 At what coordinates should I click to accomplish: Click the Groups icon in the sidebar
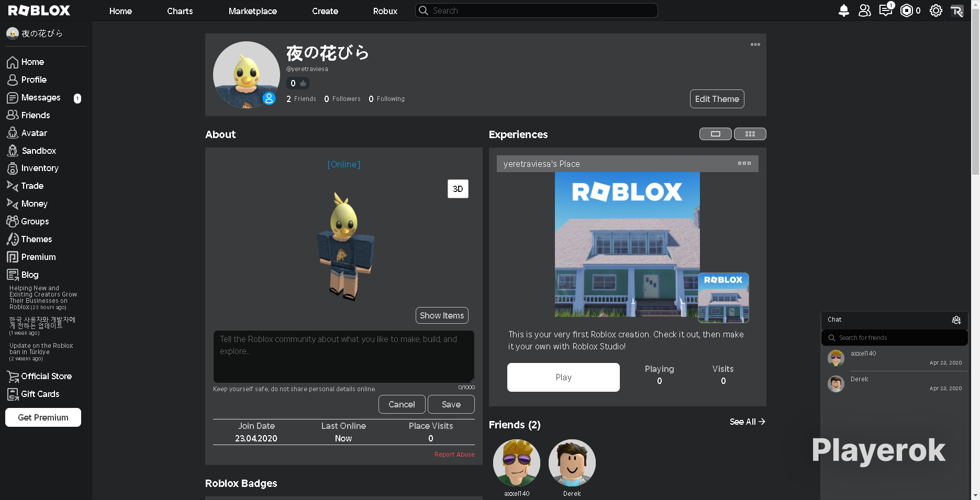pos(13,221)
